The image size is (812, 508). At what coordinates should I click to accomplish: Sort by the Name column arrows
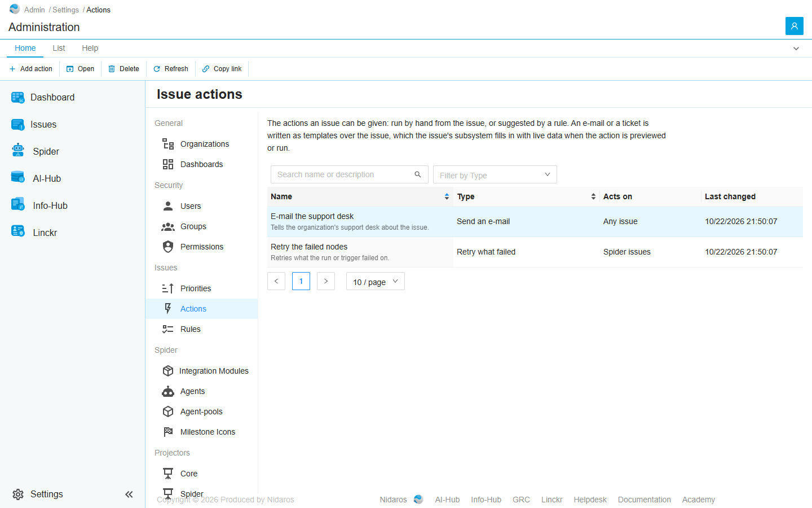click(447, 196)
